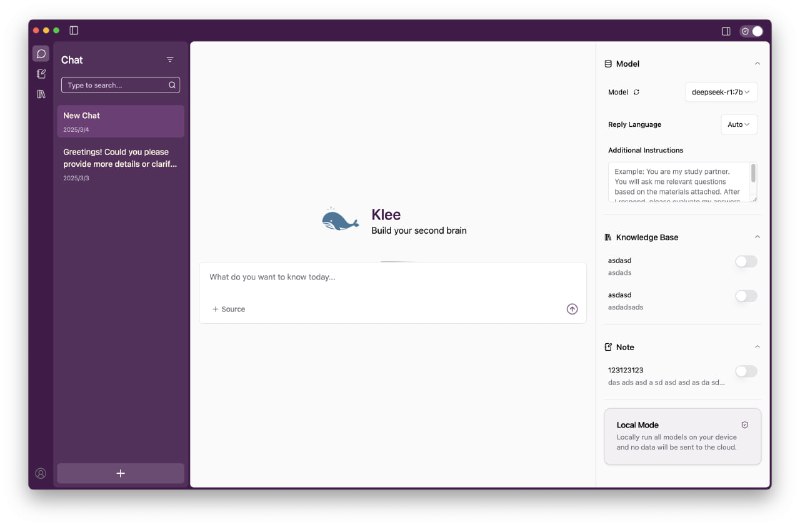
Task: Click the Additional Instructions scrollbar
Action: 753,173
